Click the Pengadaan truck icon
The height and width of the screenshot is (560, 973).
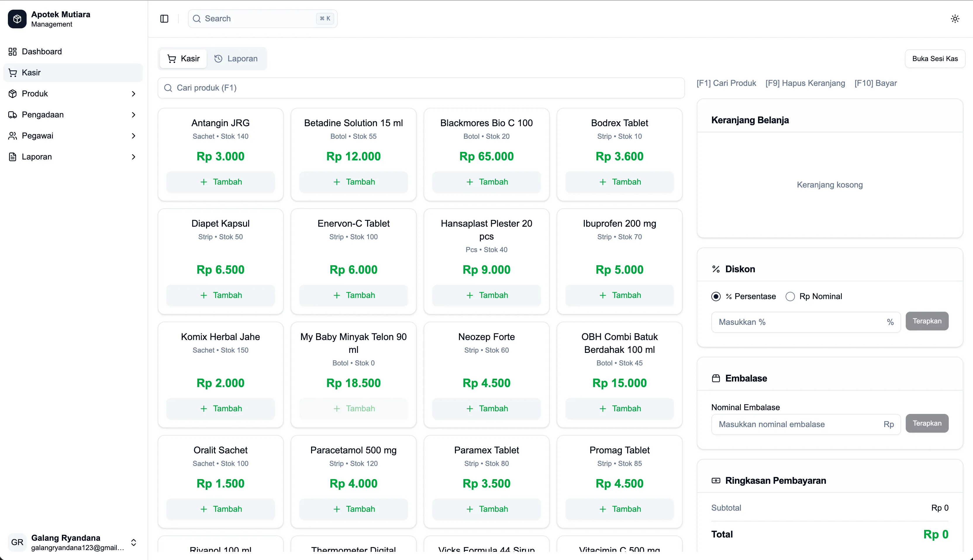pyautogui.click(x=13, y=115)
